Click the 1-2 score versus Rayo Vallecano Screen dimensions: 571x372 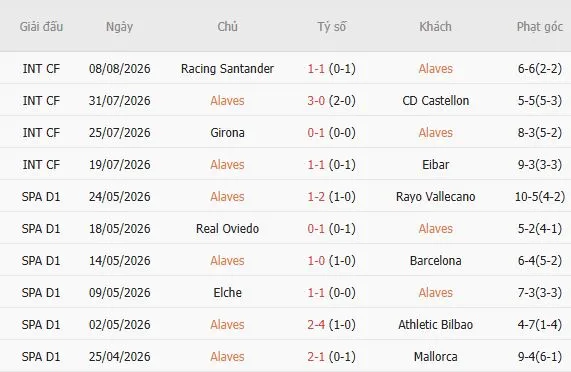(316, 197)
